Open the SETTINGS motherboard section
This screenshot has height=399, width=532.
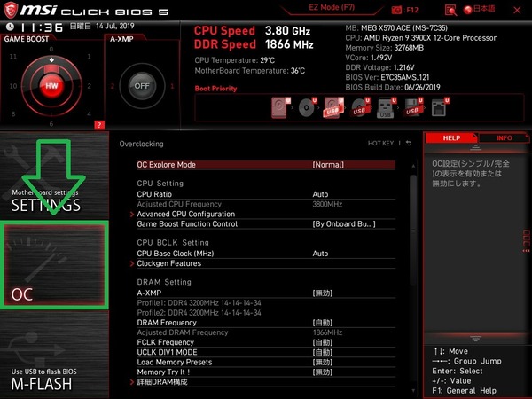click(x=54, y=176)
